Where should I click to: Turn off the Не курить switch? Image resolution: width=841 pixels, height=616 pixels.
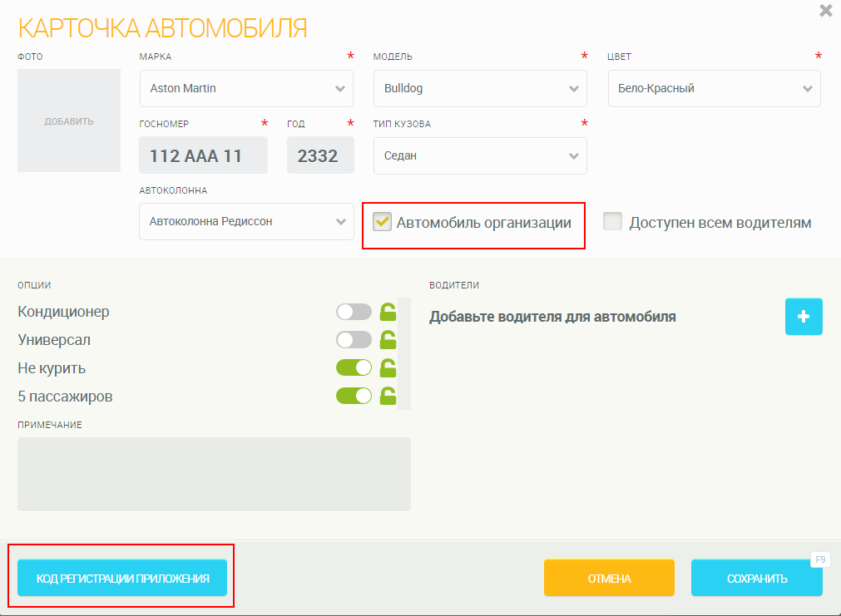pos(354,368)
